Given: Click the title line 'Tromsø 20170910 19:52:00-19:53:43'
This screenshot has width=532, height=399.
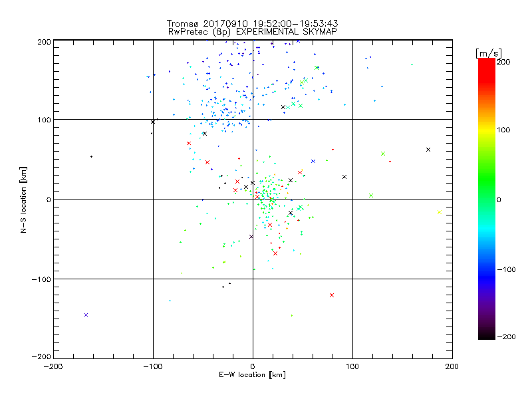Looking at the screenshot, I should tap(252, 23).
